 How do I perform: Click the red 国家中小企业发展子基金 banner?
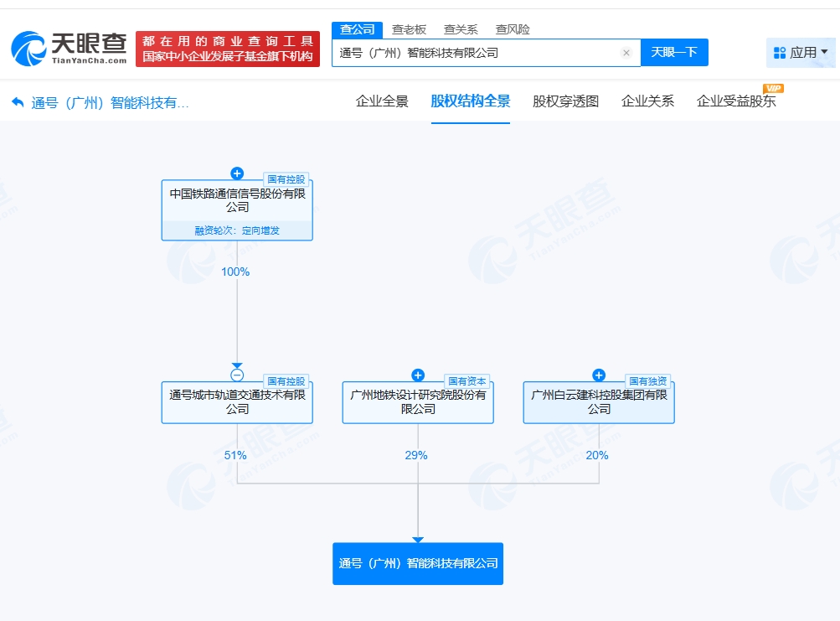pyautogui.click(x=228, y=49)
